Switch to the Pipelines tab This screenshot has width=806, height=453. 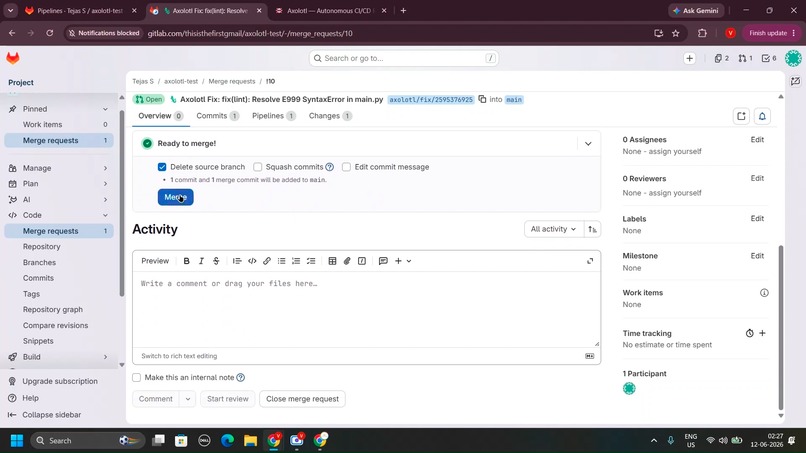pos(273,116)
